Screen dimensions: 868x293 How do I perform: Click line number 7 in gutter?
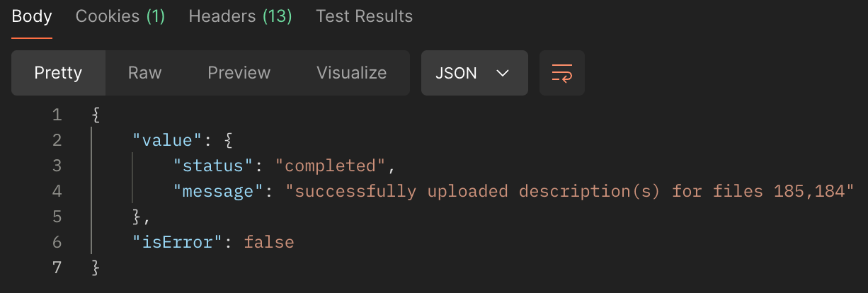(57, 268)
